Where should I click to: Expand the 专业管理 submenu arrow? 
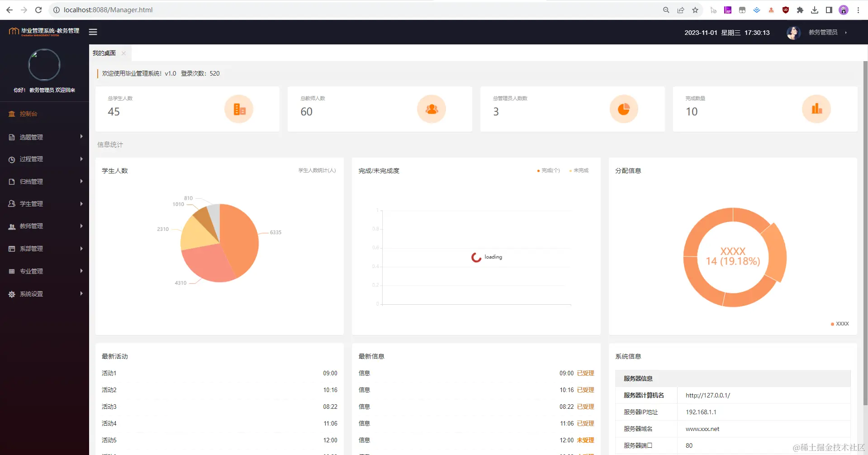coord(81,271)
